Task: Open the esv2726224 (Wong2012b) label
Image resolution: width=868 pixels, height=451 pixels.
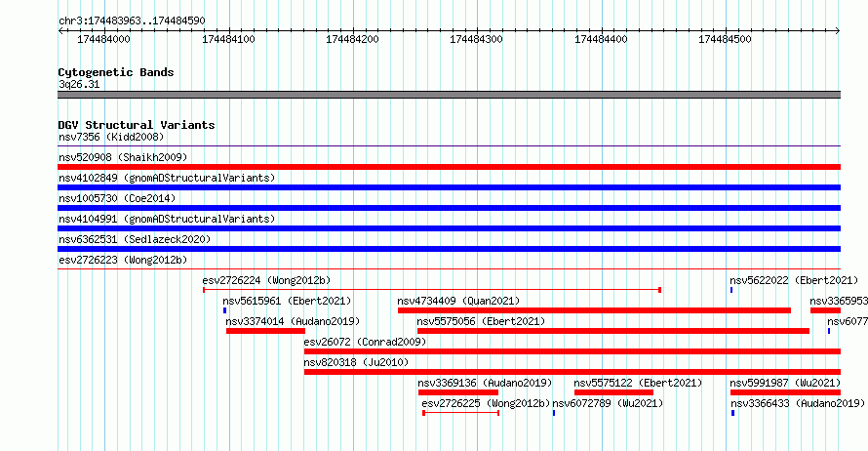Action: (x=266, y=280)
